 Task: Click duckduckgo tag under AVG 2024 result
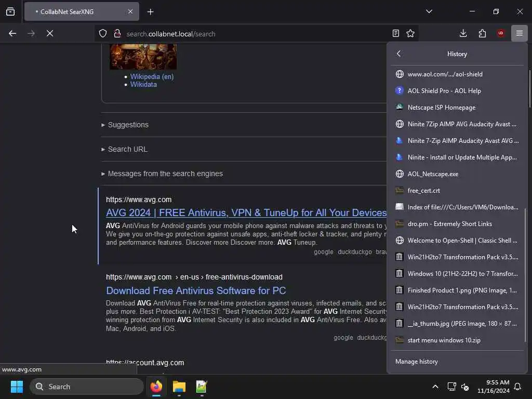[x=354, y=252]
